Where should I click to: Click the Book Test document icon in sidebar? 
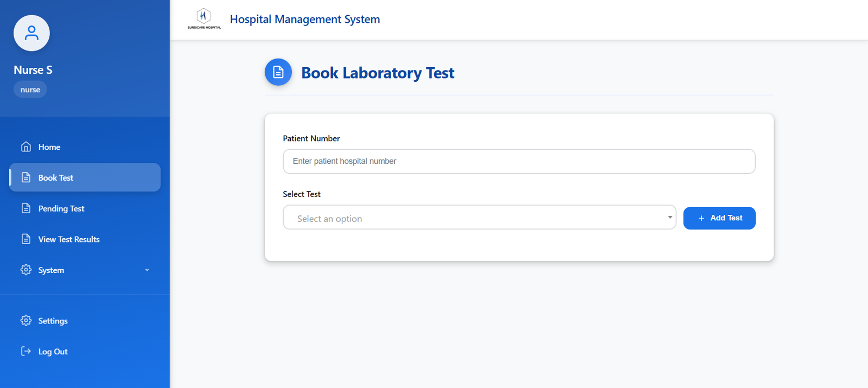pyautogui.click(x=26, y=177)
